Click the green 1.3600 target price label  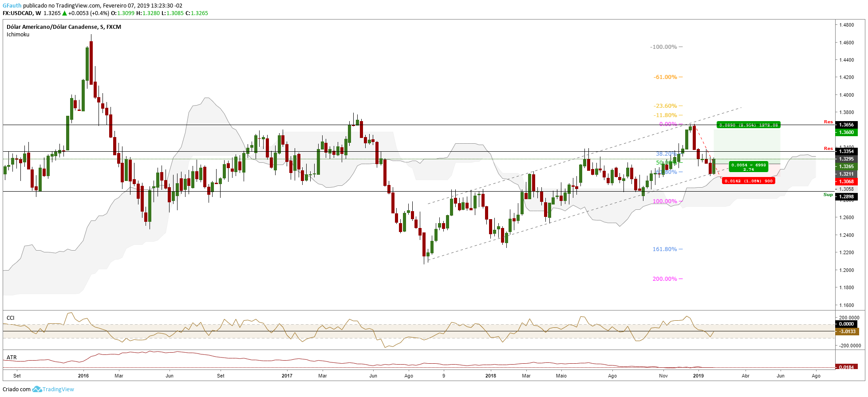(846, 132)
